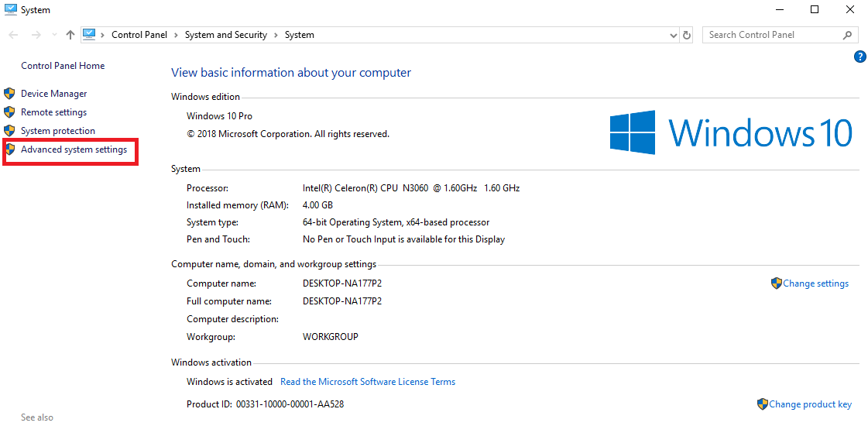Click shield icon beside Change product key
868x426 pixels.
762,404
